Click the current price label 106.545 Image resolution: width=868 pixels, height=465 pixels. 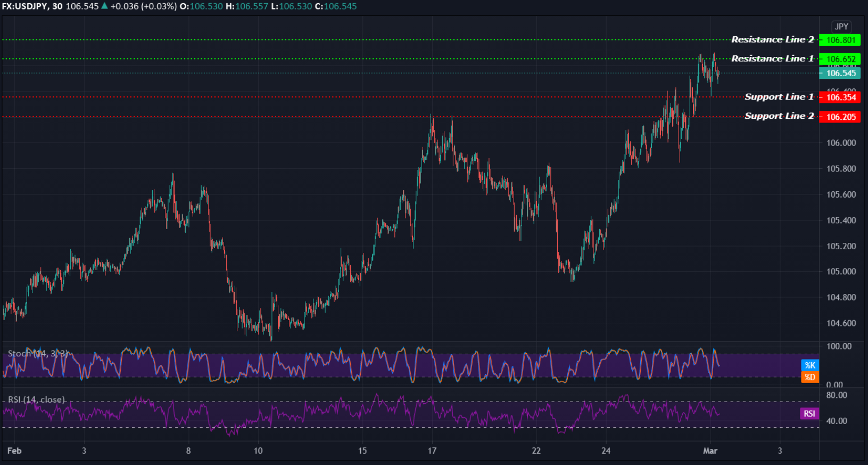point(840,74)
